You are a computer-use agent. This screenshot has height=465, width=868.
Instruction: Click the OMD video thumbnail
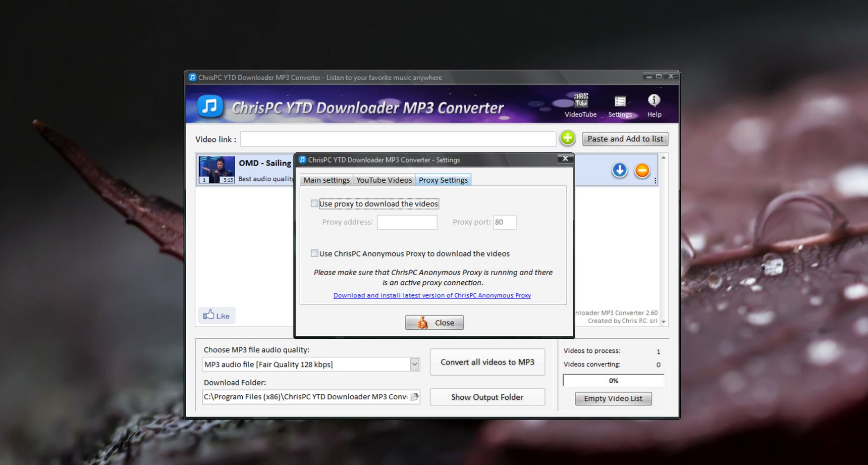tap(216, 170)
